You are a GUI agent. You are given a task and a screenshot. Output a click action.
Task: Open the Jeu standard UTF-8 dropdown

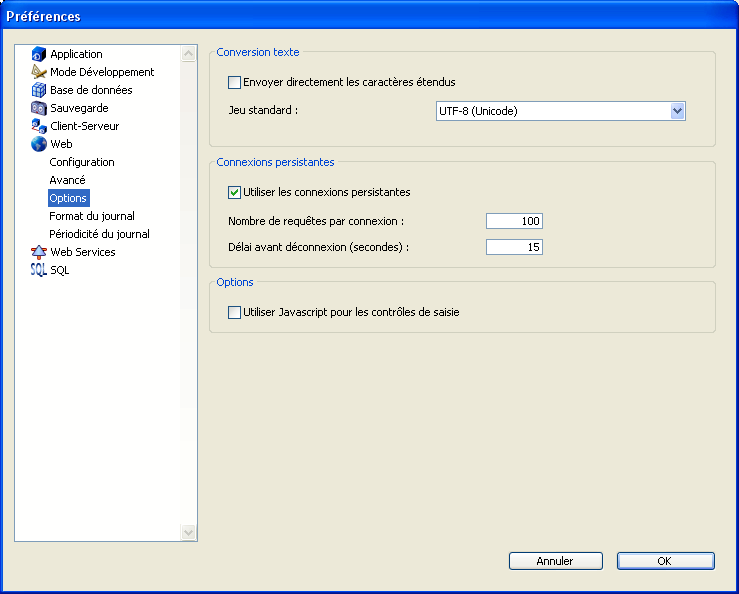tap(677, 111)
